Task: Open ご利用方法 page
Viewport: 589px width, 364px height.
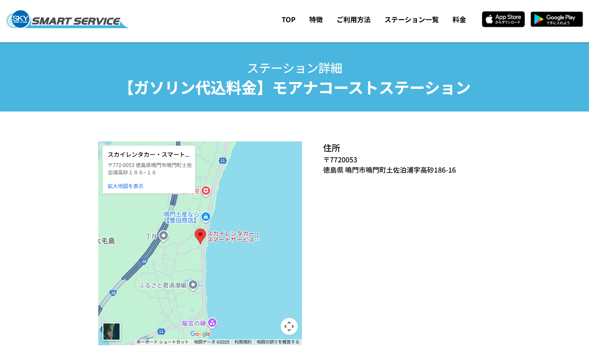Action: (354, 20)
